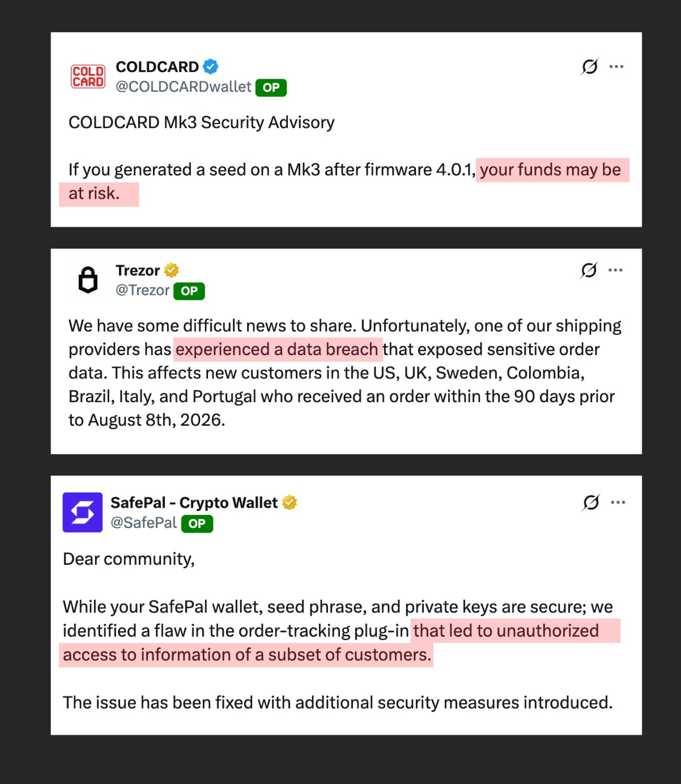Open the @Trezor handle link
The width and height of the screenshot is (681, 784).
coord(142,290)
